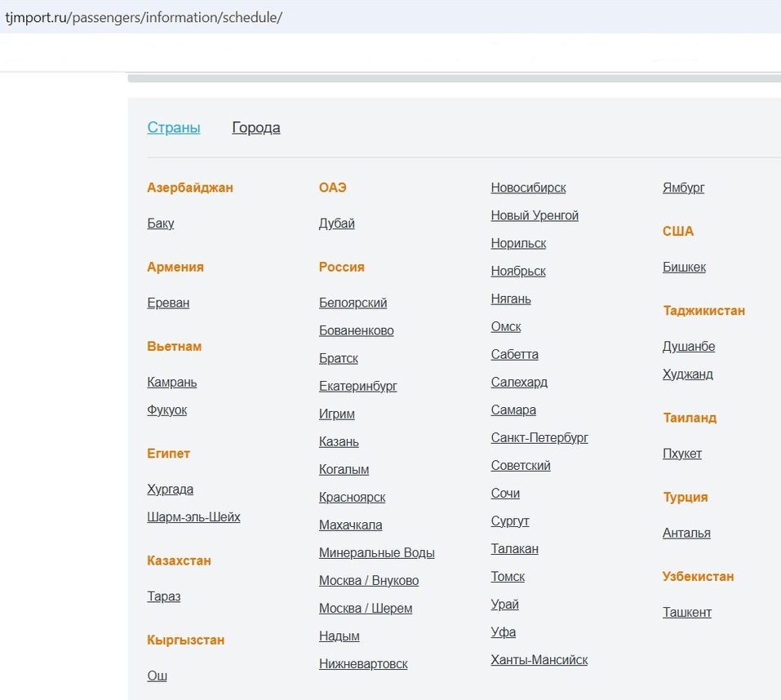
Task: Select the Москва / Внуково link
Action: point(368,580)
